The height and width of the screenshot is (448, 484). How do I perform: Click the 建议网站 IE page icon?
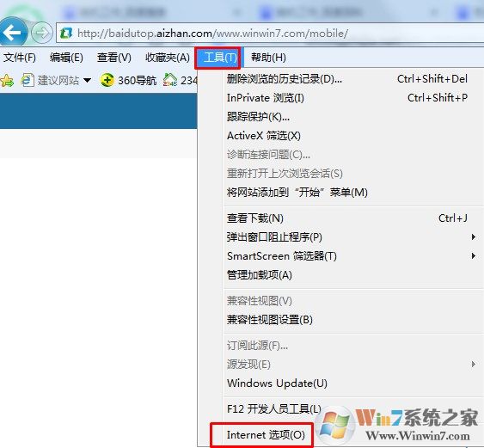28,80
